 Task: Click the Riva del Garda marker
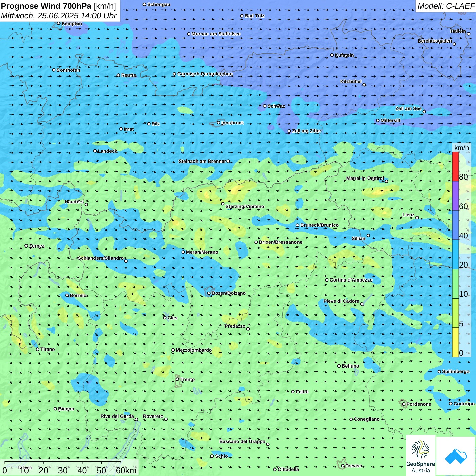pos(136,419)
